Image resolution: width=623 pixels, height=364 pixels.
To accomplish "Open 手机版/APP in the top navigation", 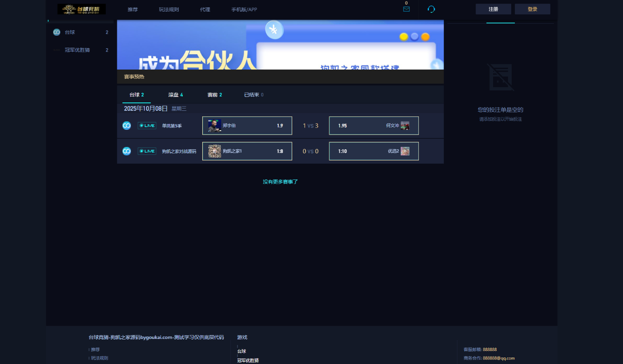I will 244,9.
